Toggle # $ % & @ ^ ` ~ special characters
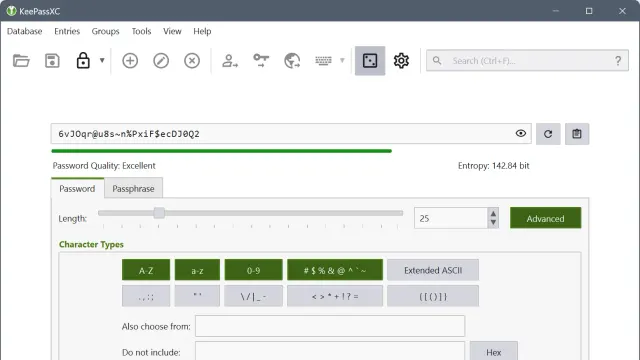 335,270
